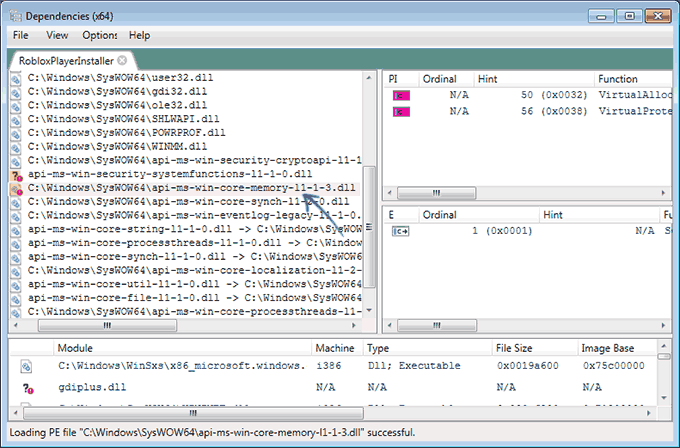This screenshot has width=680, height=448.
Task: Click the VirtualProtect import pink icon
Action: click(x=400, y=111)
